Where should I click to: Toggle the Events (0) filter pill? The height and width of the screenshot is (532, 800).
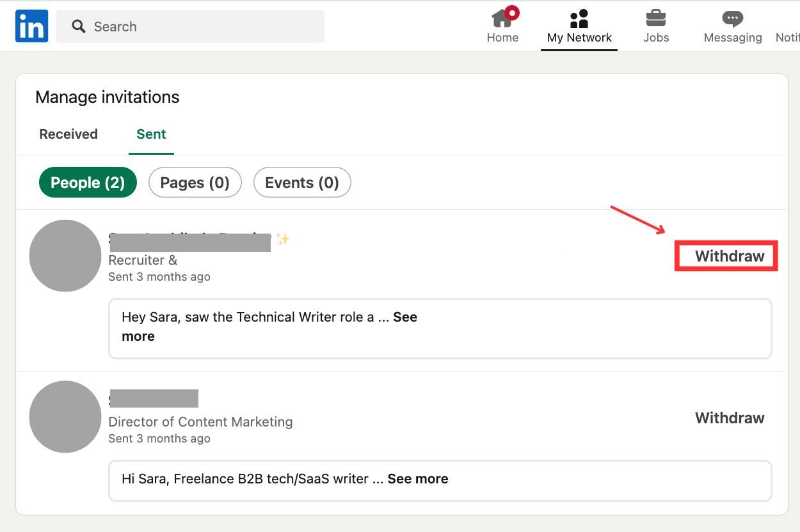302,183
